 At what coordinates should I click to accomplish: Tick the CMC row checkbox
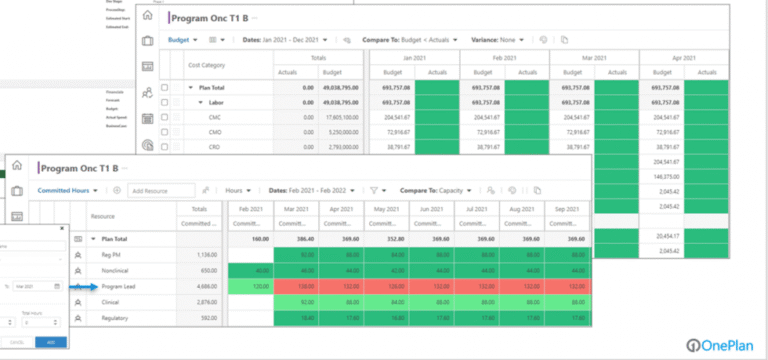[165, 118]
